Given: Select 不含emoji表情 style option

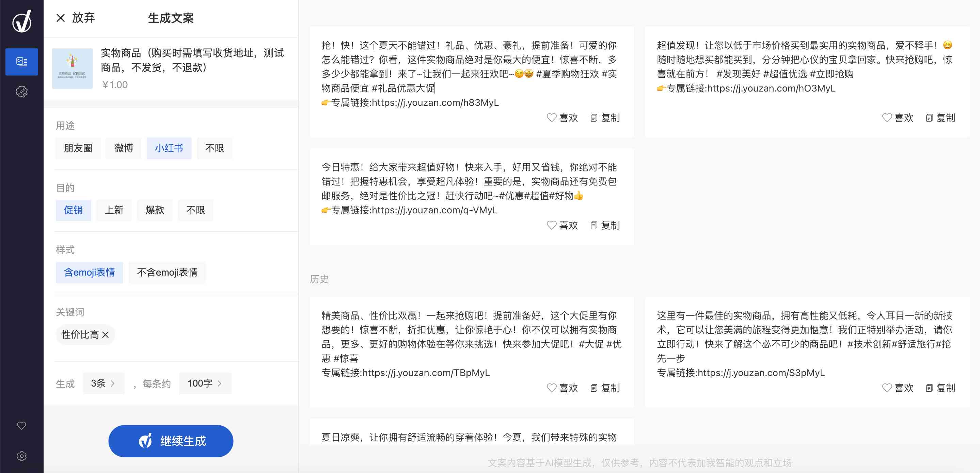Looking at the screenshot, I should (x=168, y=272).
